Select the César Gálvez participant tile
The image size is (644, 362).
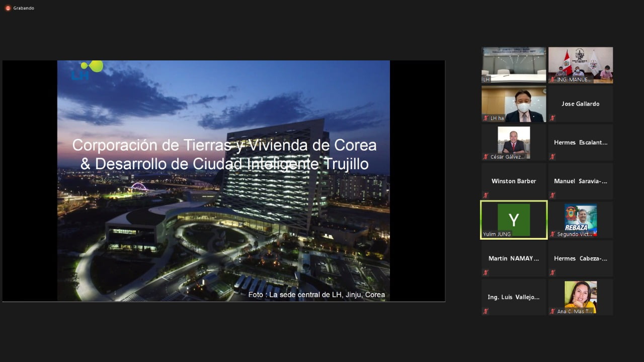coord(514,142)
